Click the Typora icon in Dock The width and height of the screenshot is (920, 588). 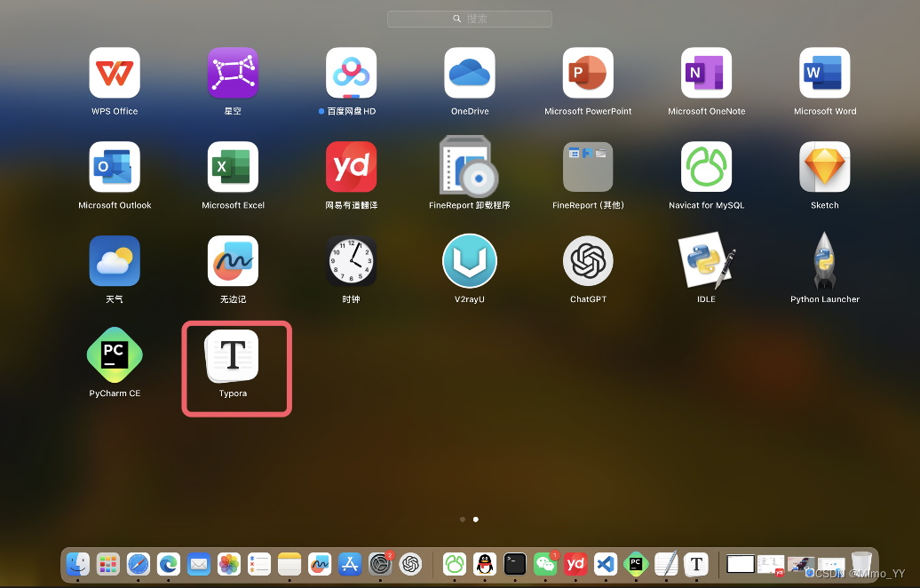pos(696,565)
